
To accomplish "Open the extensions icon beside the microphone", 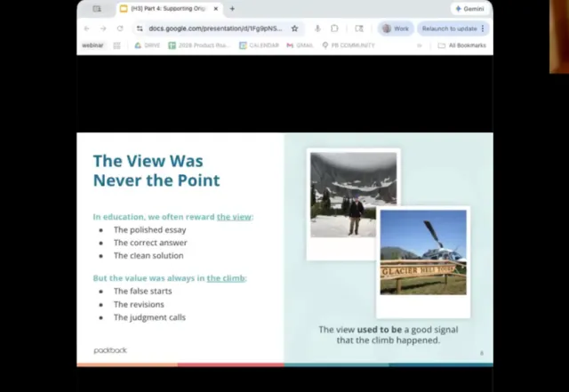I will click(334, 28).
